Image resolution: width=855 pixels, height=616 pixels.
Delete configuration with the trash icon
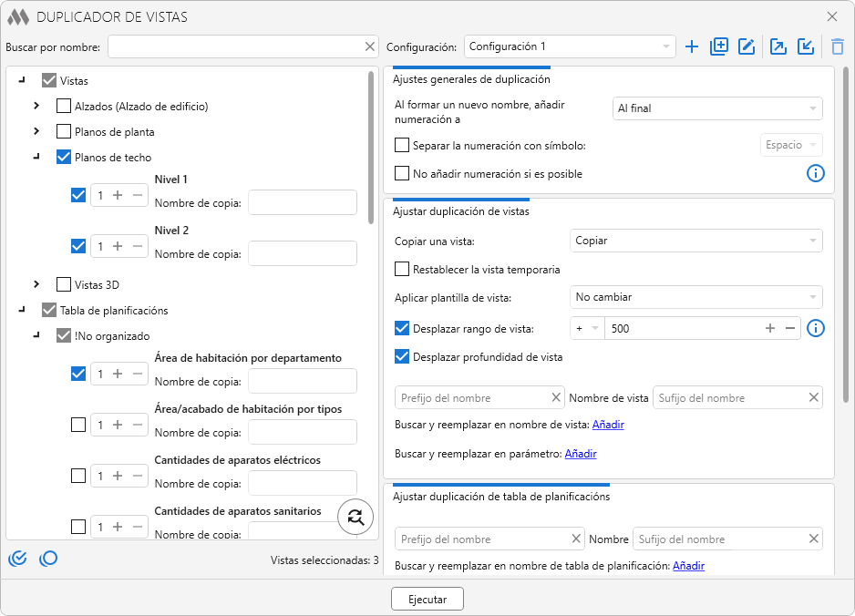(x=837, y=46)
